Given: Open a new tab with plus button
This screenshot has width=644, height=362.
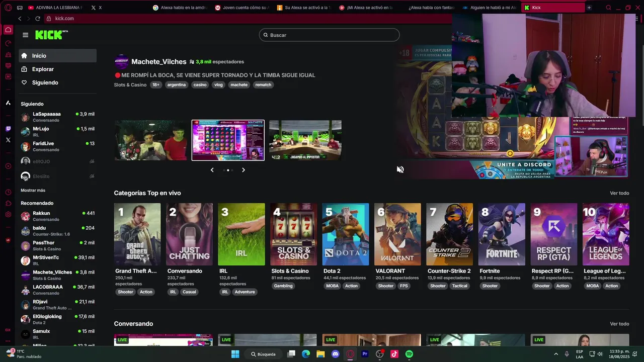Looking at the screenshot, I should click(589, 8).
